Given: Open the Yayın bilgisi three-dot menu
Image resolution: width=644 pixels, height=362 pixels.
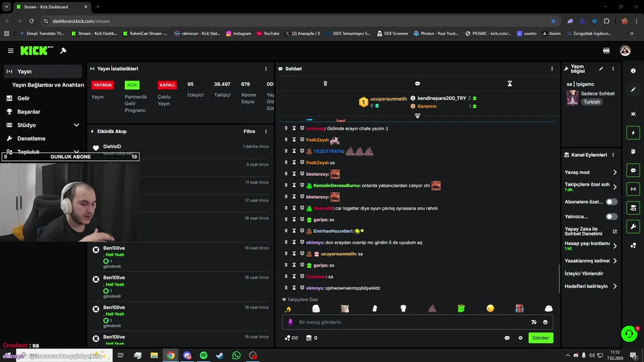Looking at the screenshot, I should (613, 69).
